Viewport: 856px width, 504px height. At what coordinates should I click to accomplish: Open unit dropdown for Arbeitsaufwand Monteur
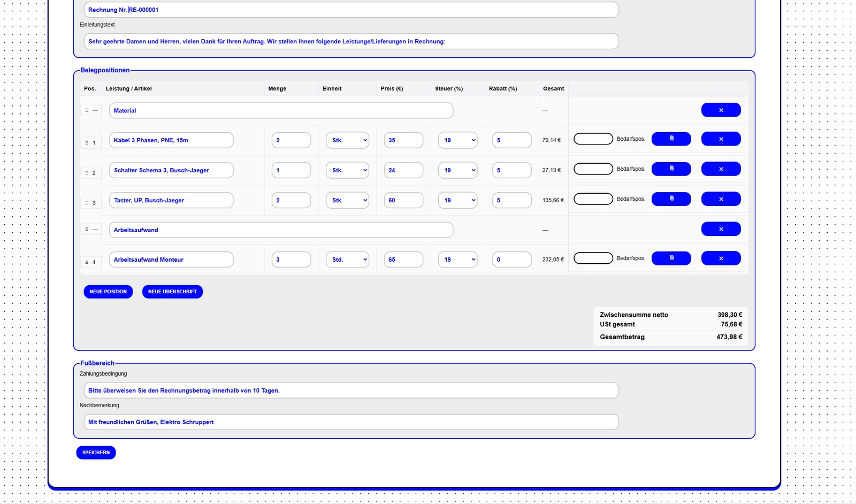[347, 259]
